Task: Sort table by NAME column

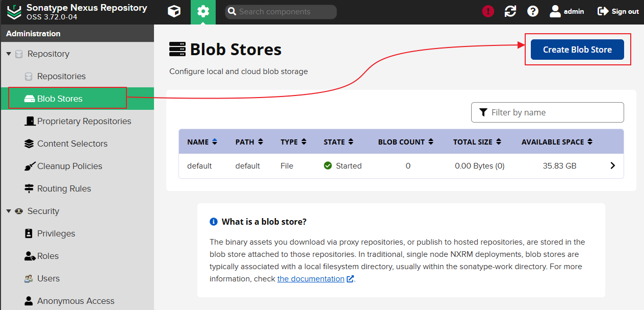Action: [202, 142]
